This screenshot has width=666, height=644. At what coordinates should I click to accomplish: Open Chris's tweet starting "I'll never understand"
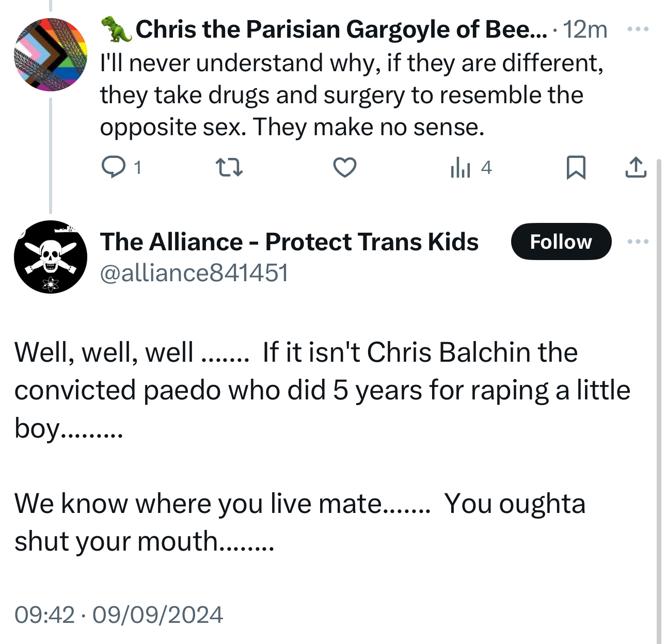pyautogui.click(x=351, y=95)
